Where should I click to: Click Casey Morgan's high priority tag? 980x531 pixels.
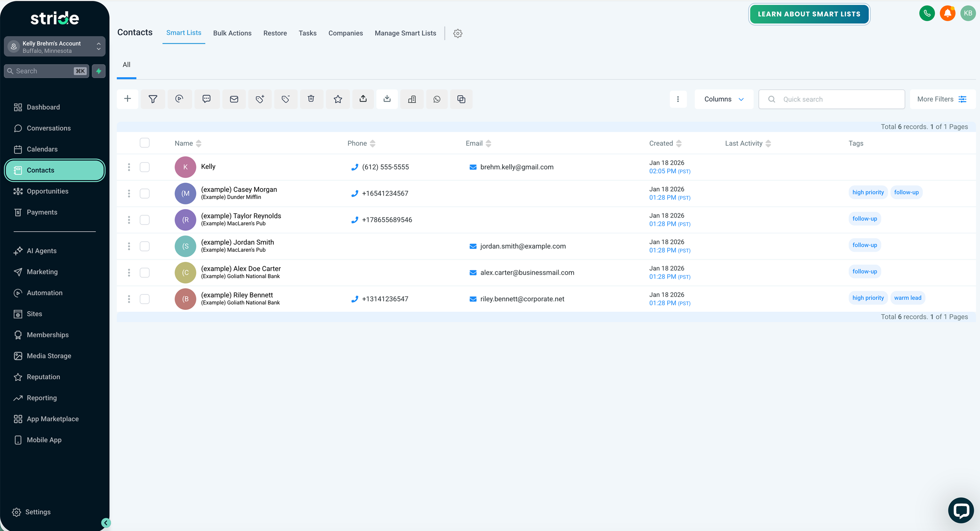click(868, 192)
